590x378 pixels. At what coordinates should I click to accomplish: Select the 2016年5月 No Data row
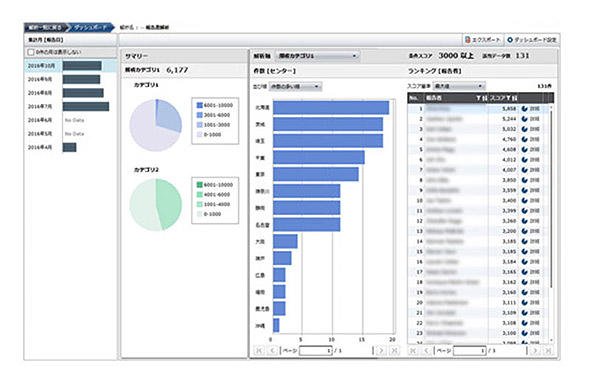[71, 134]
